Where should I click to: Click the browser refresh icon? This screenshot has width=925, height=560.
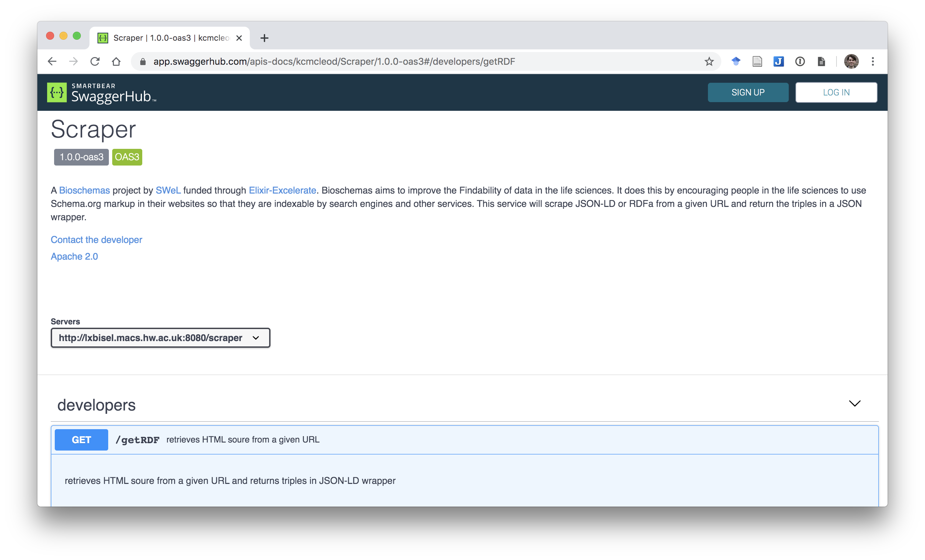(95, 61)
